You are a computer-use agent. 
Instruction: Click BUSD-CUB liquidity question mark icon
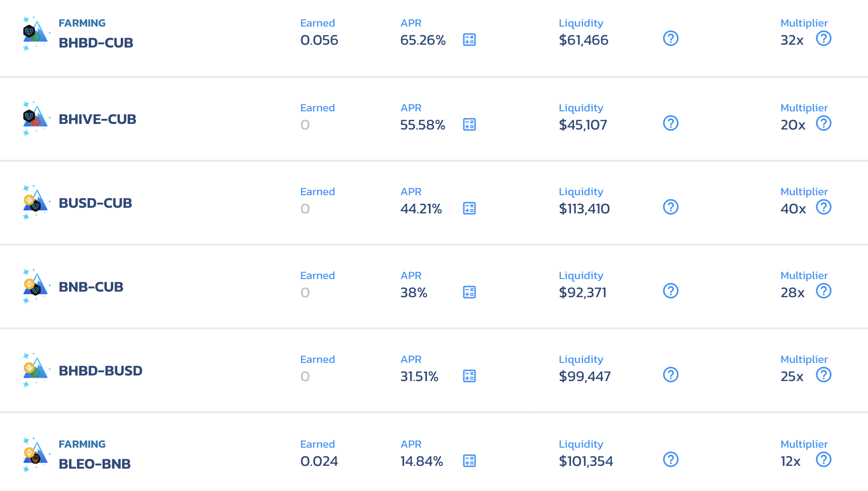click(670, 207)
